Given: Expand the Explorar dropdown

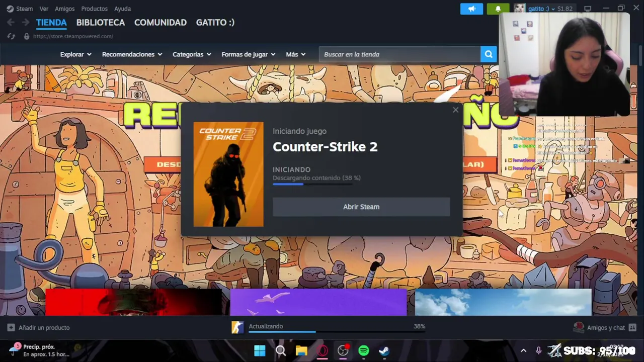Looking at the screenshot, I should tap(76, 54).
